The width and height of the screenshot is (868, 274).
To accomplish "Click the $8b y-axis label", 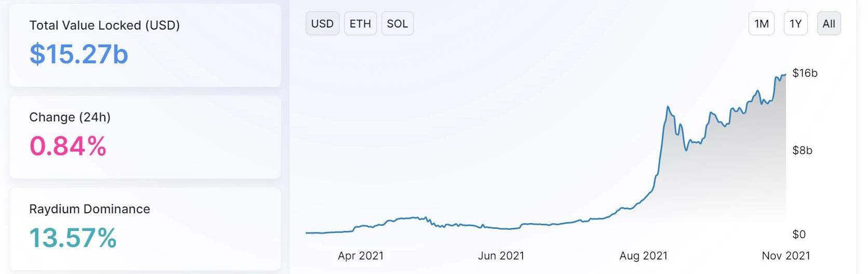I will (x=802, y=150).
